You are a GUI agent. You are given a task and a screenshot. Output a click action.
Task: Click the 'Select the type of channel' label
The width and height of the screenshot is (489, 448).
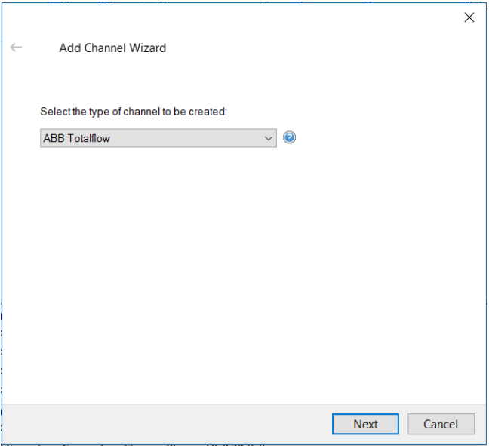click(x=134, y=112)
